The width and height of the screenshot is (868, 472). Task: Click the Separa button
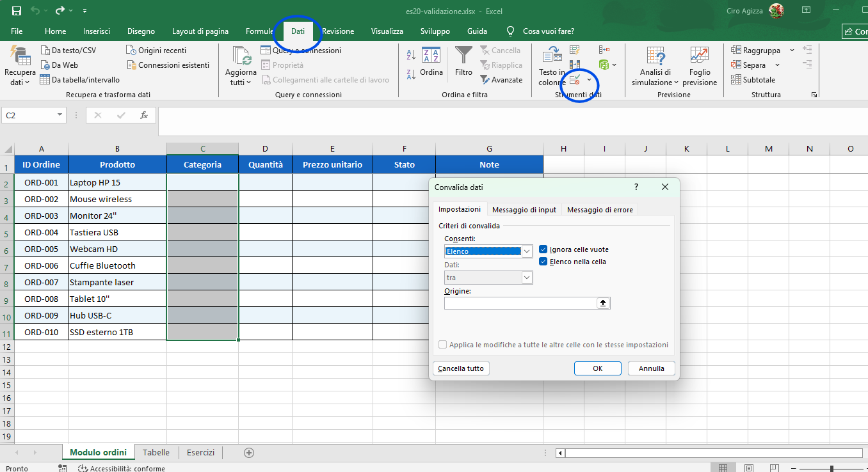(x=748, y=65)
